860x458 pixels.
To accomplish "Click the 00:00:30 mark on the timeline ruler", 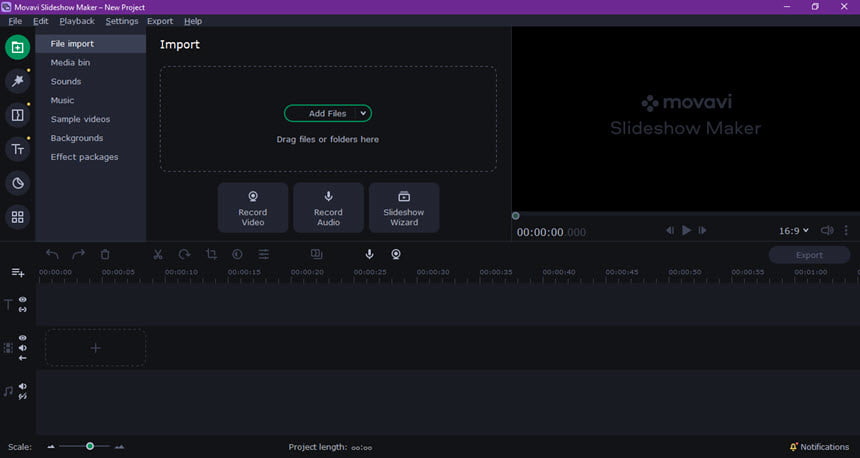I will (433, 272).
